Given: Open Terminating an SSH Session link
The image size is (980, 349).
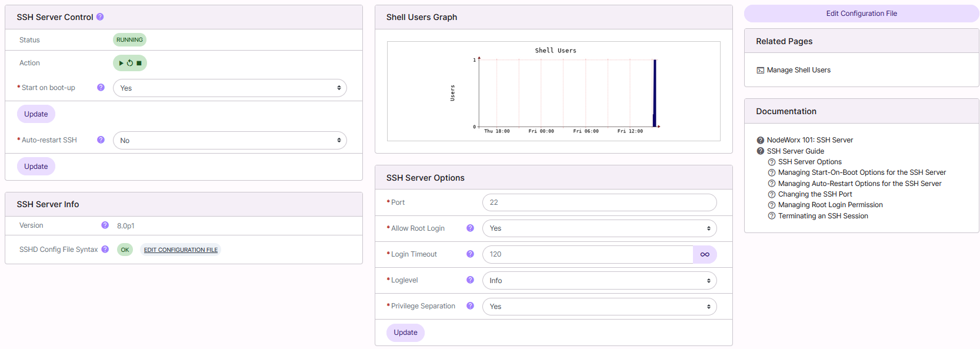Looking at the screenshot, I should click(x=823, y=216).
